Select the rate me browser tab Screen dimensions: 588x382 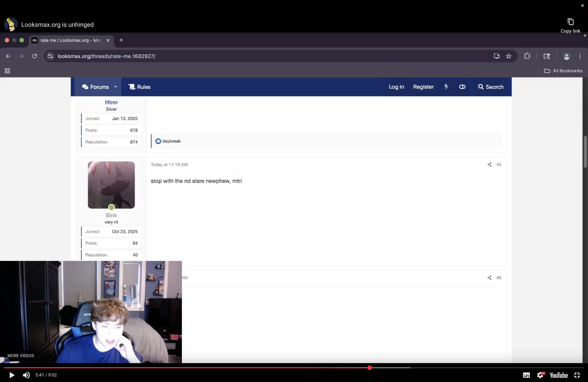(x=70, y=40)
